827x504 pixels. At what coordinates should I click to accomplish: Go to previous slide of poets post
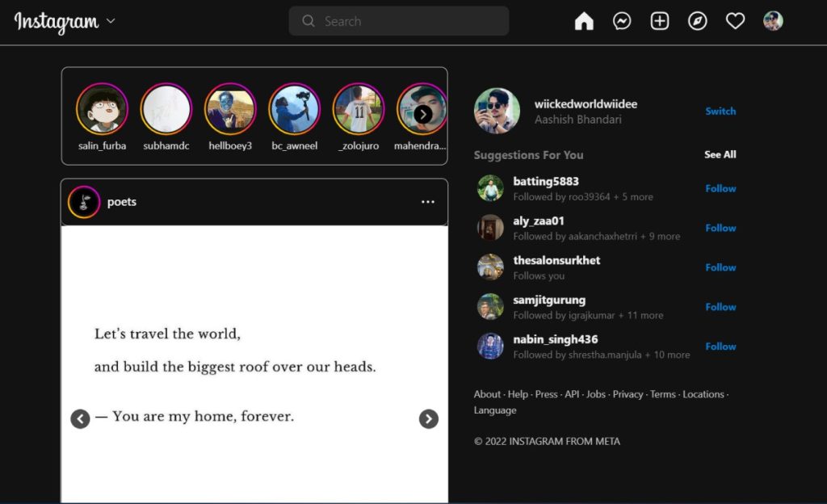[x=80, y=419]
